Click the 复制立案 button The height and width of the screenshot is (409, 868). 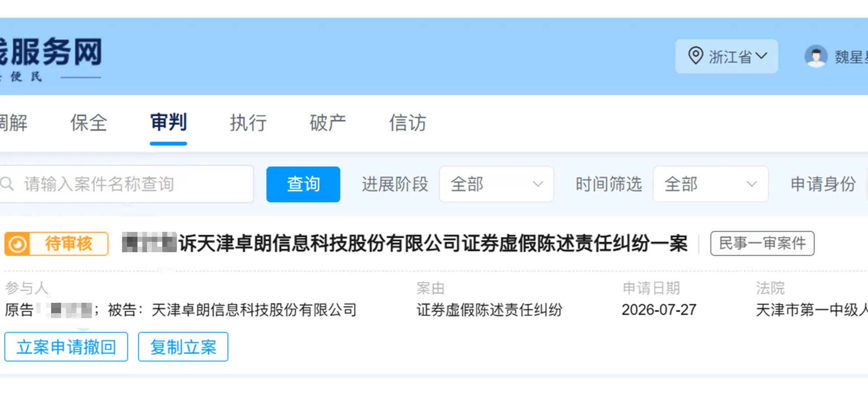[183, 347]
